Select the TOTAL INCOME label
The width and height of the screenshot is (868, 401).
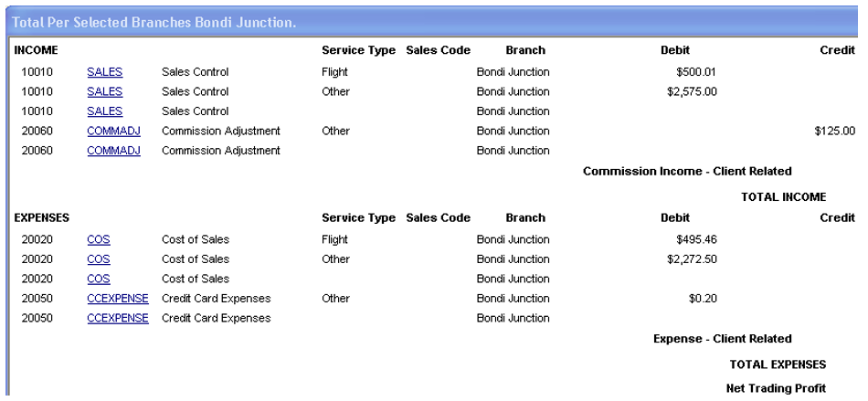coord(783,196)
